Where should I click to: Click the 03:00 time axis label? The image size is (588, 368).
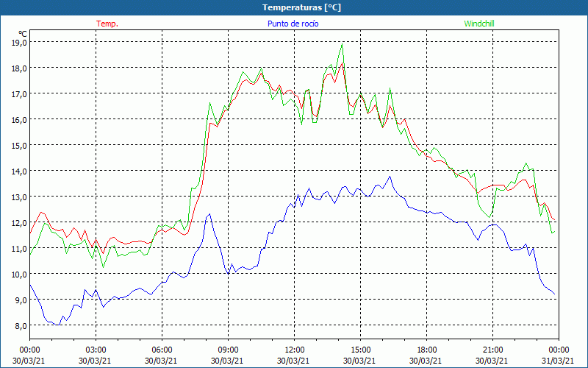coord(96,350)
